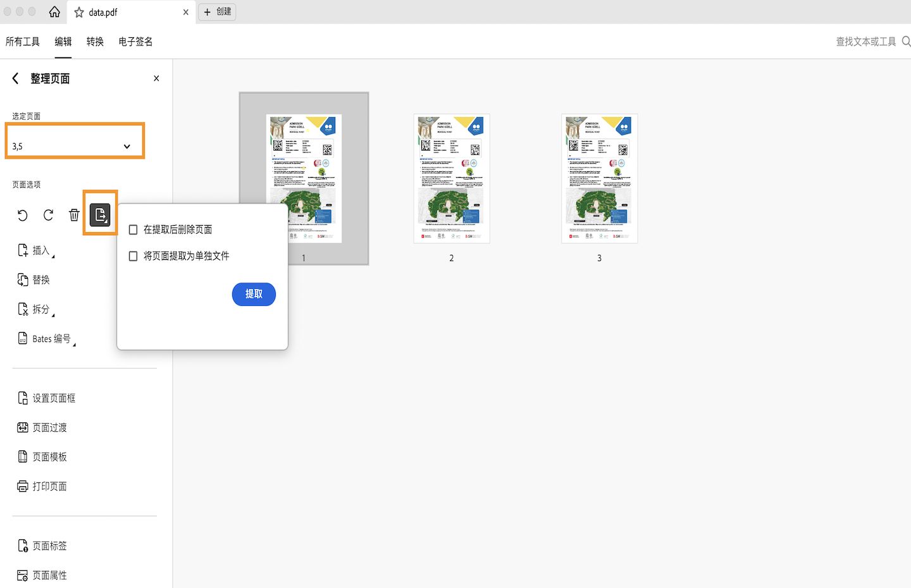911x588 pixels.
Task: Check 将页面提取为单独文件 option
Action: 133,256
